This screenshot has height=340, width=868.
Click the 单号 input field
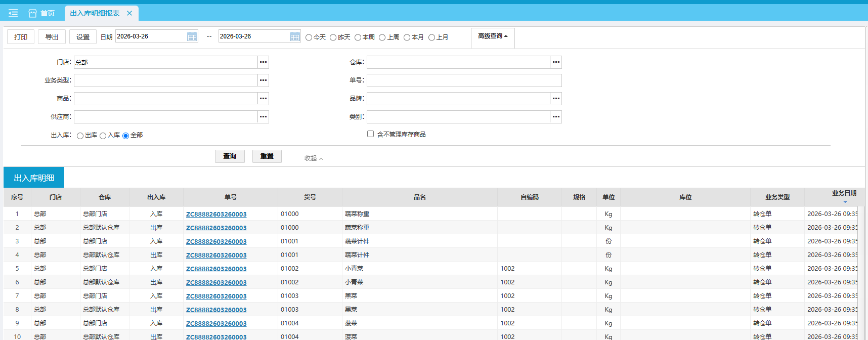tap(464, 80)
